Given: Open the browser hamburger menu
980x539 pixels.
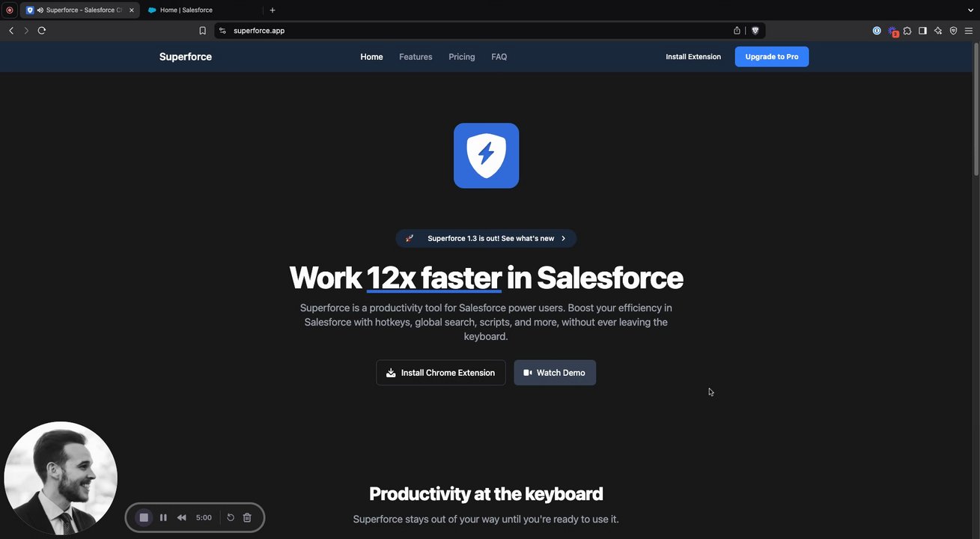Looking at the screenshot, I should coord(969,31).
